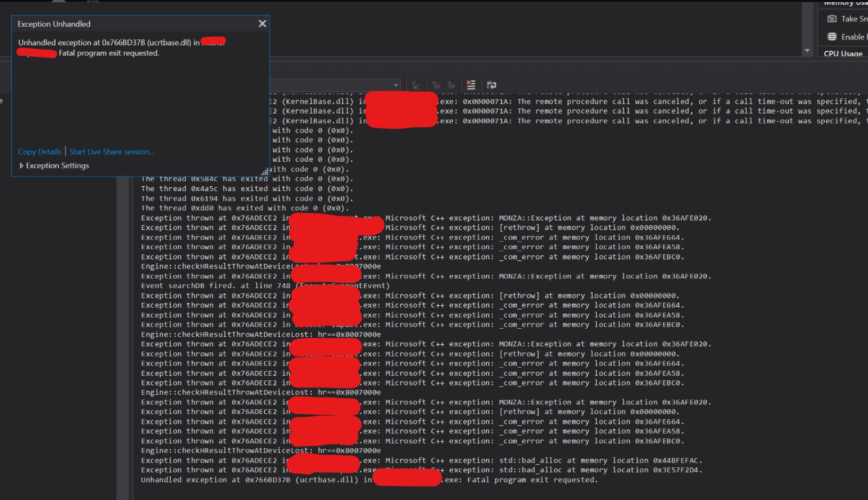Click Copy Details in the exception popup
This screenshot has height=500, width=868.
40,152
